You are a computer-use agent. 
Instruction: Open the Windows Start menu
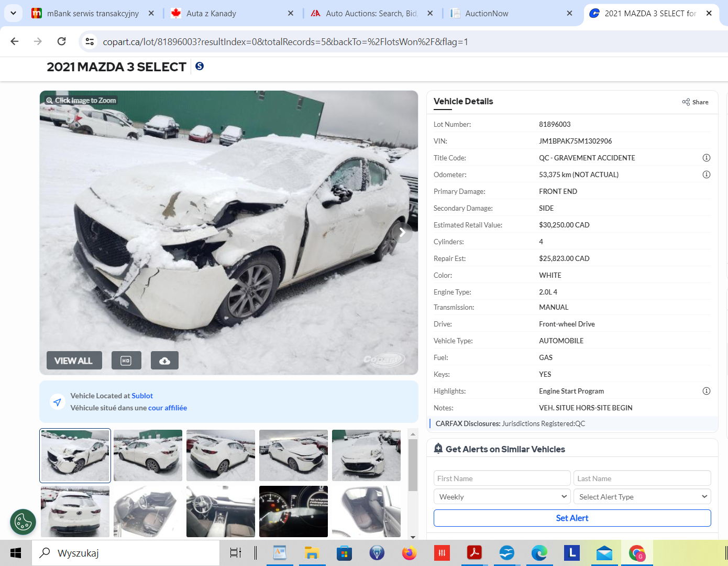tap(16, 553)
